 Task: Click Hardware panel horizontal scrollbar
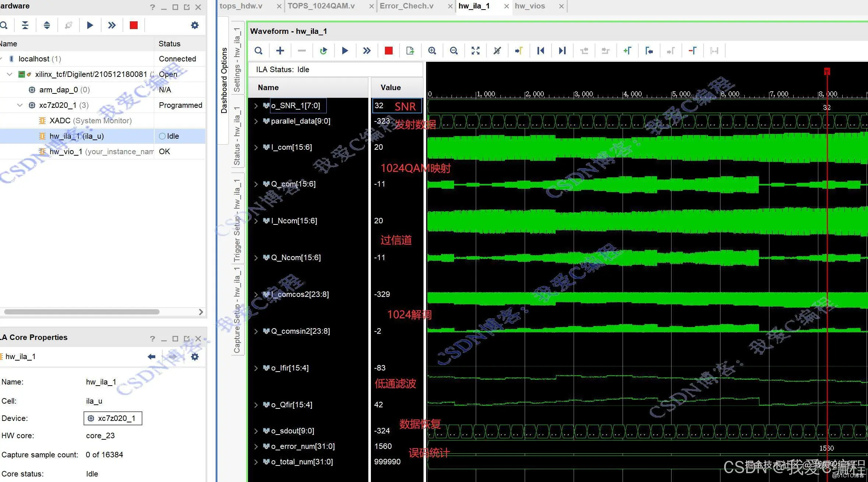pyautogui.click(x=82, y=312)
